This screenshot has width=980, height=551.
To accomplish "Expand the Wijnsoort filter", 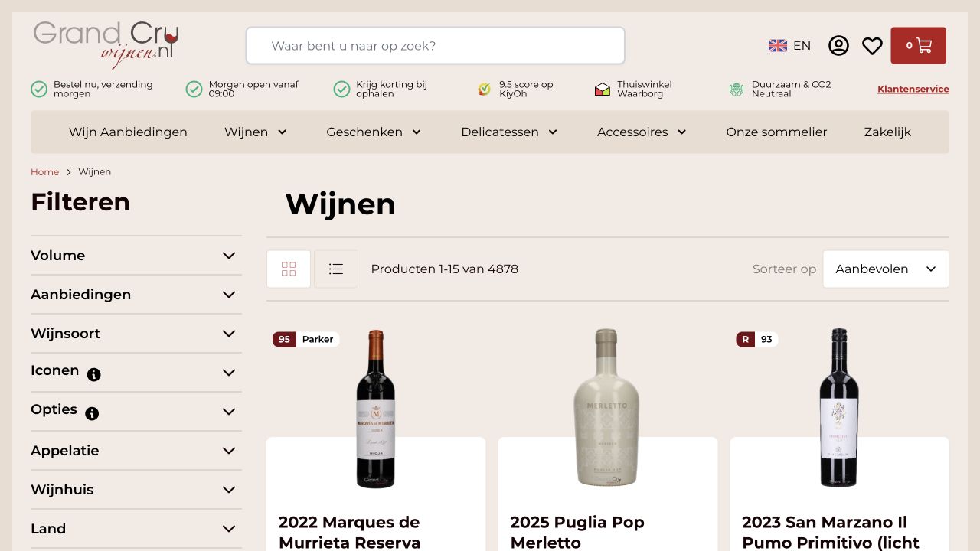I will 136,334.
